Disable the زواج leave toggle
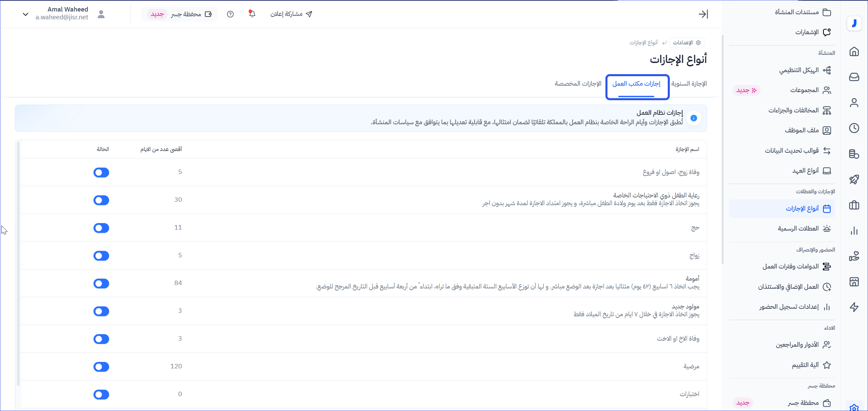Image resolution: width=868 pixels, height=411 pixels. pyautogui.click(x=101, y=256)
